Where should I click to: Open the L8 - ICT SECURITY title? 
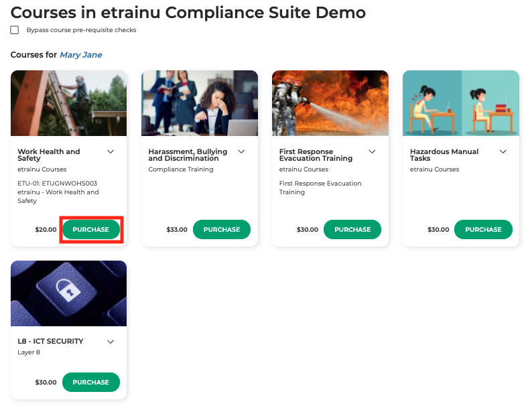(50, 341)
